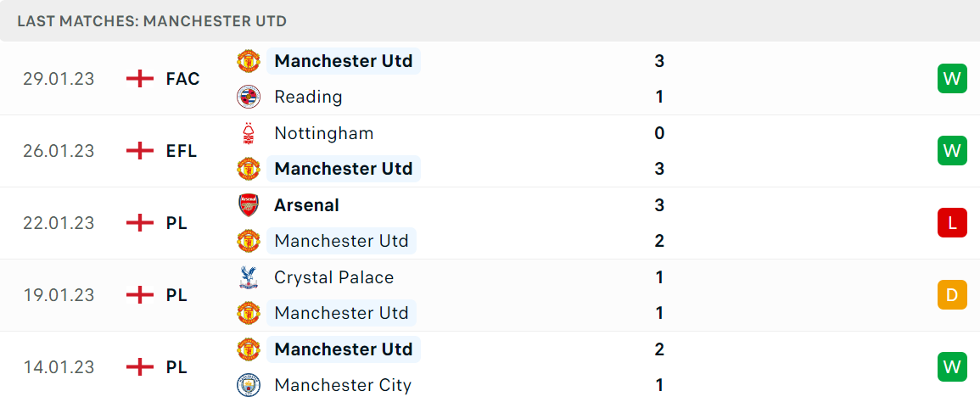Click the green W badge for Reading match
The height and width of the screenshot is (402, 980).
[952, 79]
